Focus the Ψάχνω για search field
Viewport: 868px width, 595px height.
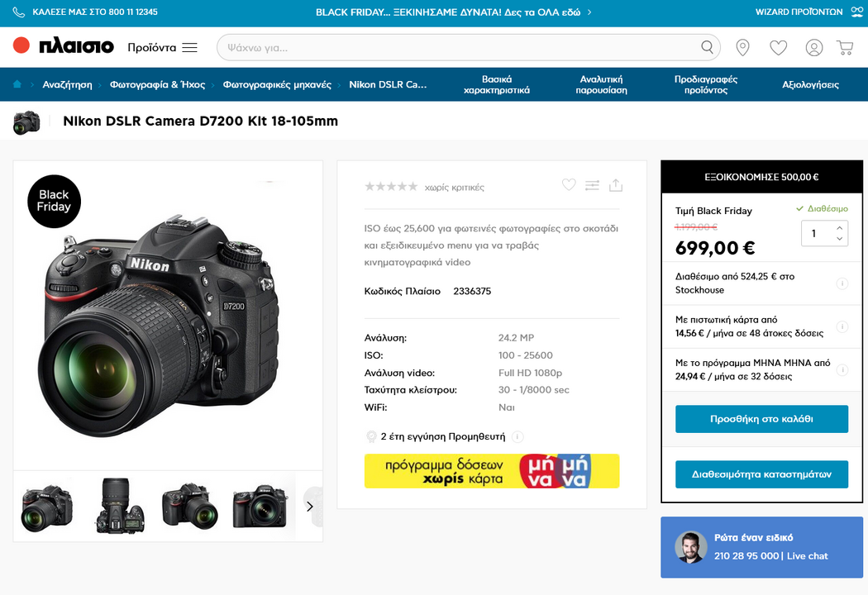click(x=469, y=48)
